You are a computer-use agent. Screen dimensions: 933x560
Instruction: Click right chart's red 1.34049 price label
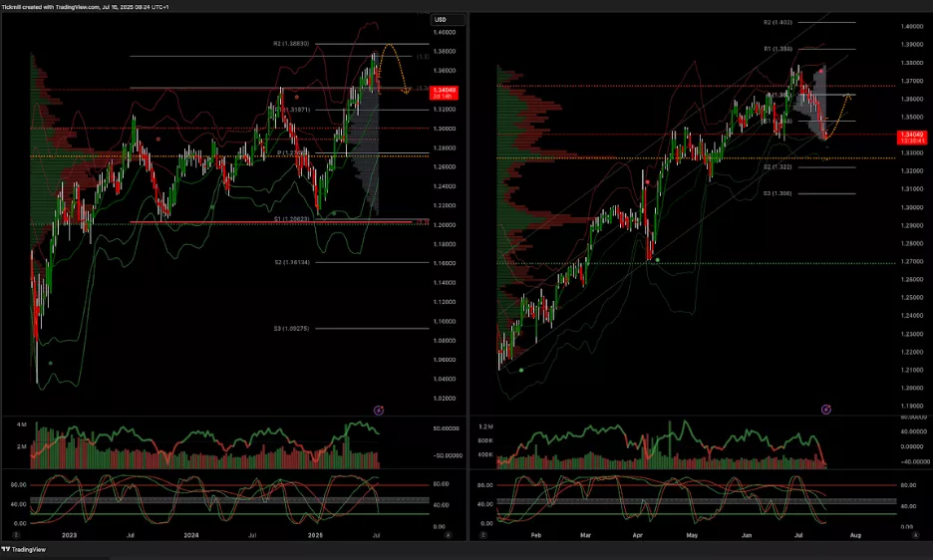coord(911,137)
